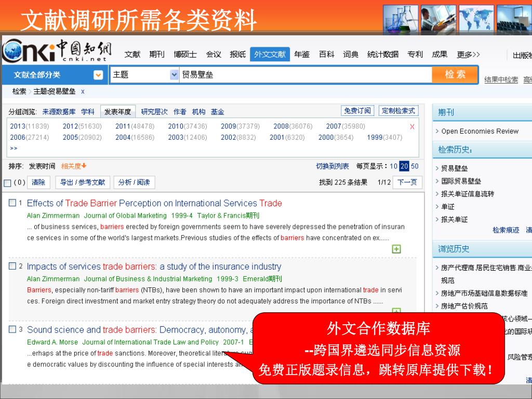Select the 外文文献 tab

click(270, 54)
